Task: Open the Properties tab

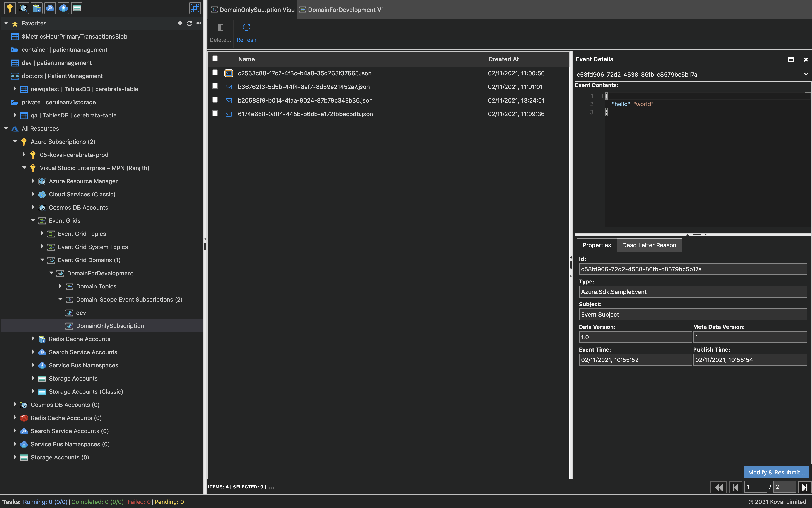Action: click(x=597, y=245)
